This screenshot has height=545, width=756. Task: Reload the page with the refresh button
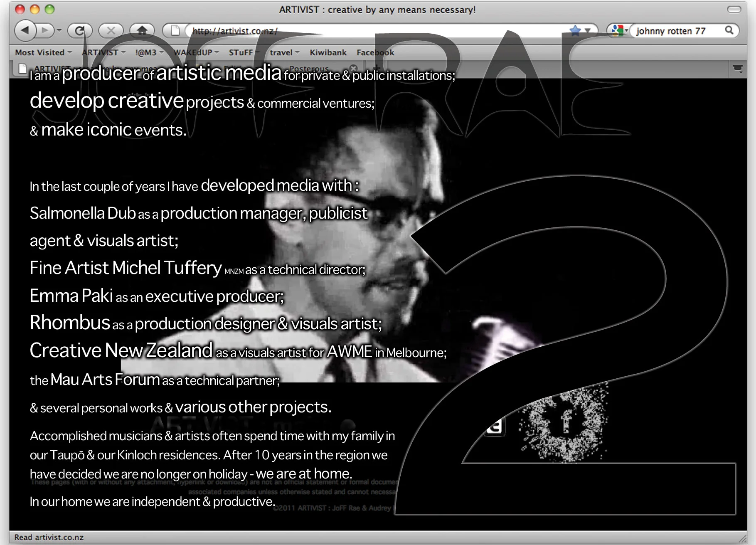point(80,30)
